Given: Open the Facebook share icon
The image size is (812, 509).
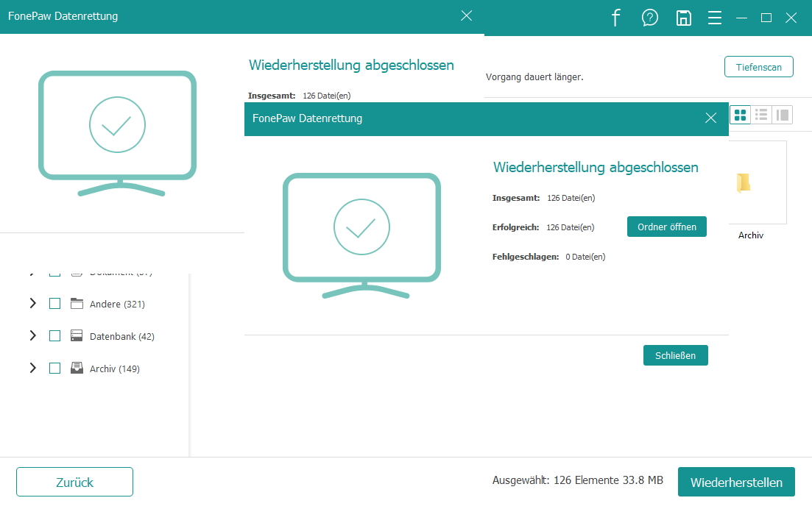Looking at the screenshot, I should [615, 18].
